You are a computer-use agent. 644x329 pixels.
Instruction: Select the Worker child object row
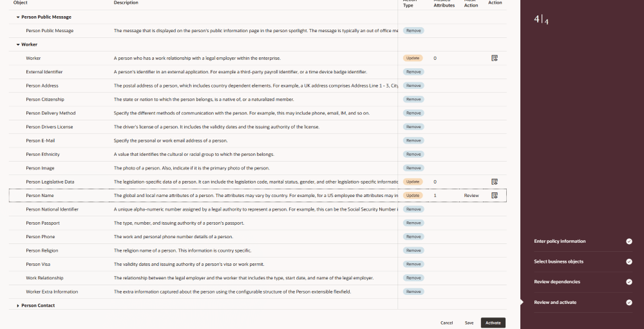coord(258,59)
